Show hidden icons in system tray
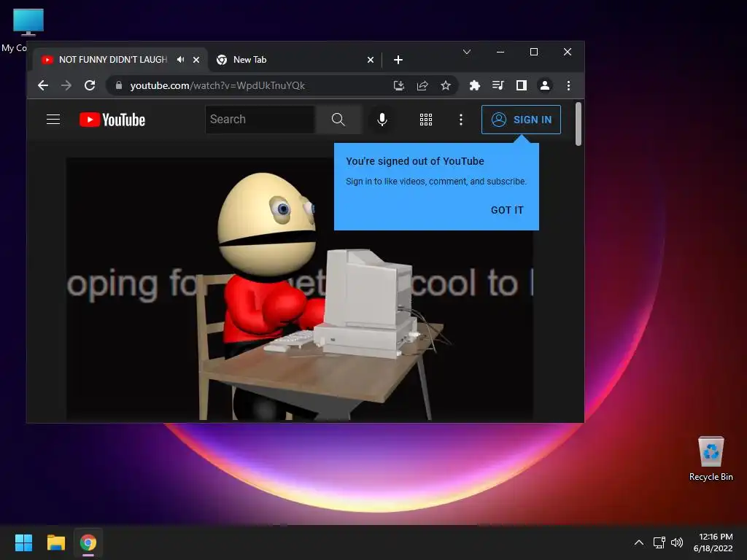 coord(639,542)
